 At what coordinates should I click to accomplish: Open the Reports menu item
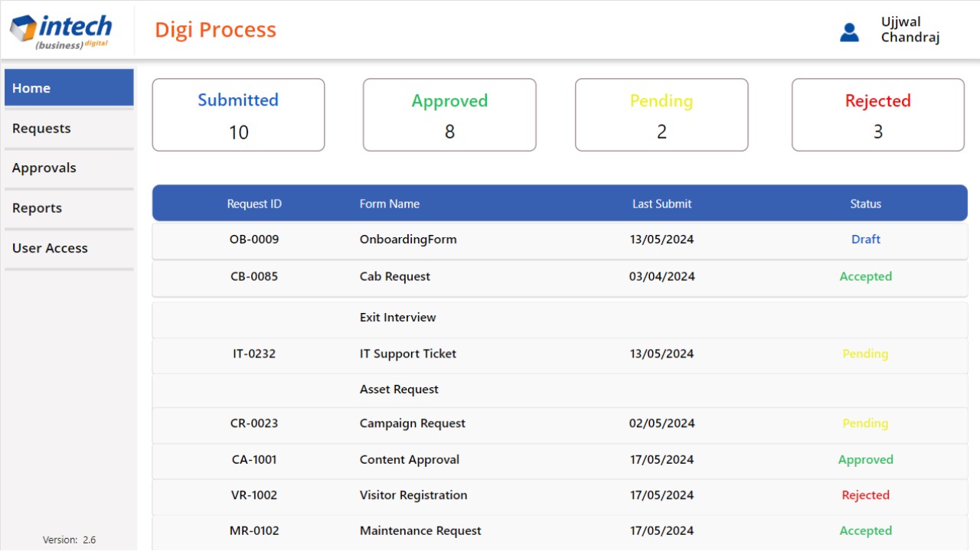69,208
